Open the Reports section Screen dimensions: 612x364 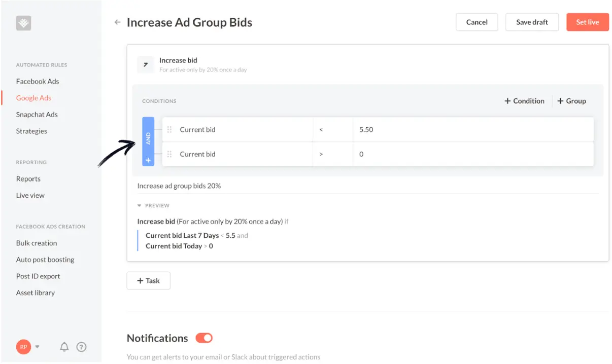click(x=28, y=178)
